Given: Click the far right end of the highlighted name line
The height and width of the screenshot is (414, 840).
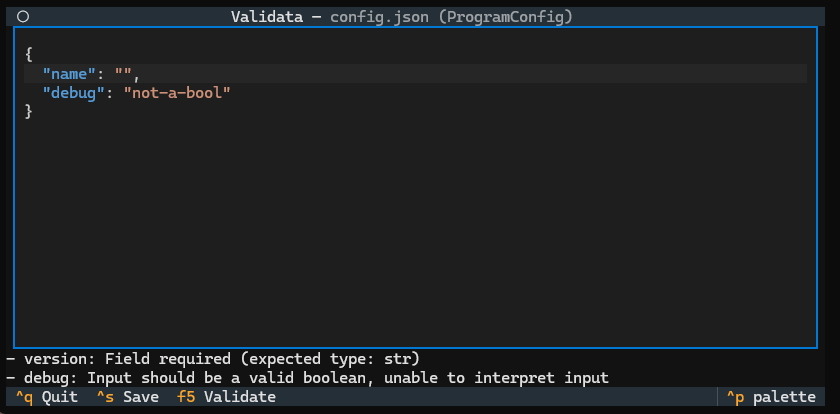Looking at the screenshot, I should [x=800, y=74].
